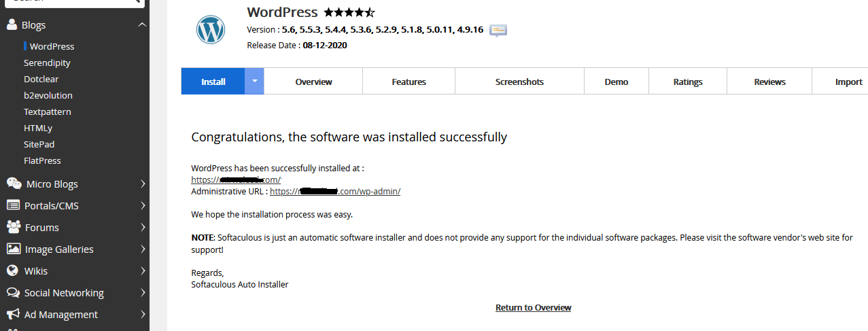Viewport: 868px width, 331px height.
Task: Open the Return to Overview link
Action: (x=534, y=307)
